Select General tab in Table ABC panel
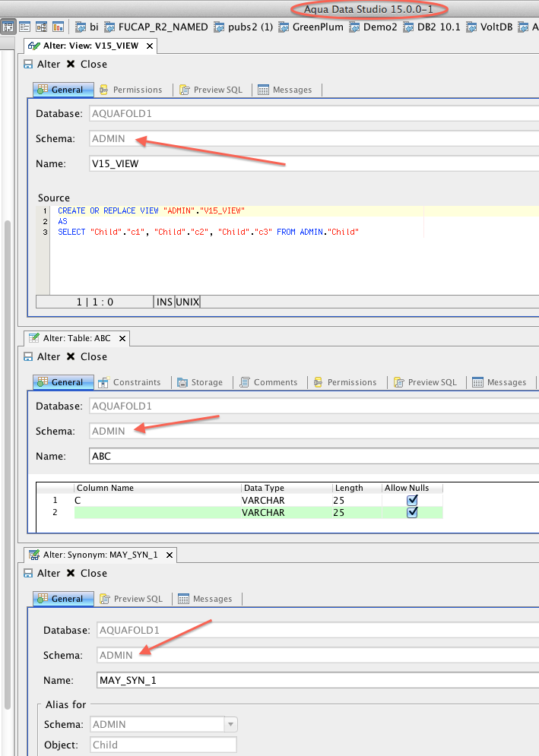This screenshot has width=539, height=756. pyautogui.click(x=63, y=382)
